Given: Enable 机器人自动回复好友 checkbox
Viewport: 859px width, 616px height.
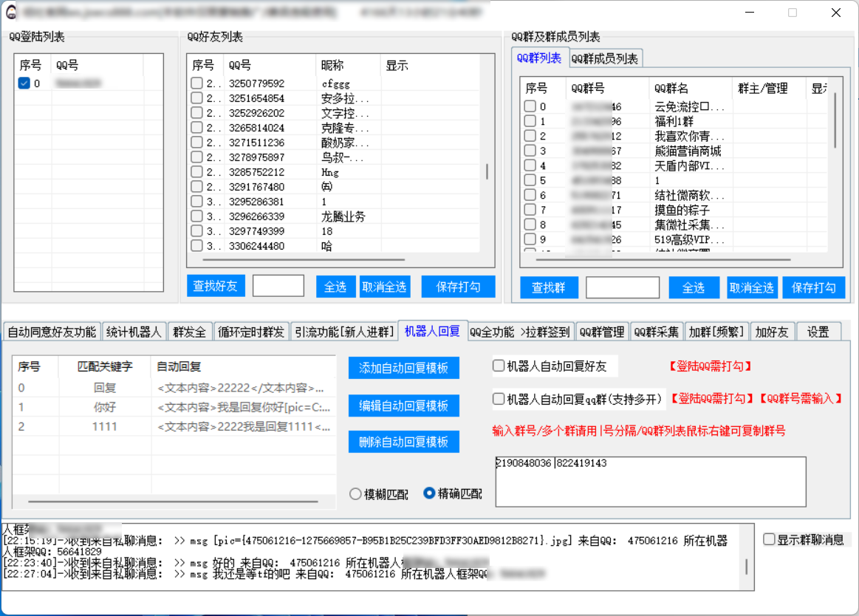Looking at the screenshot, I should (x=499, y=366).
